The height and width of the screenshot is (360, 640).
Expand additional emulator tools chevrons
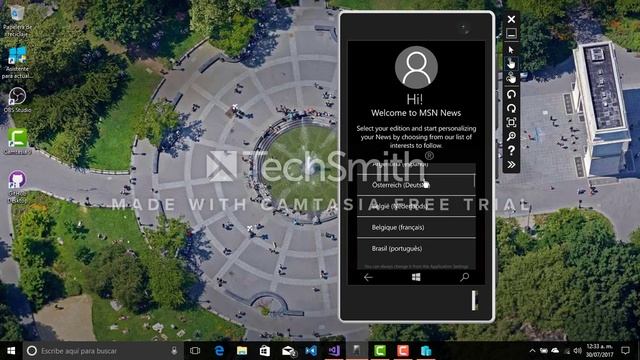(x=511, y=164)
